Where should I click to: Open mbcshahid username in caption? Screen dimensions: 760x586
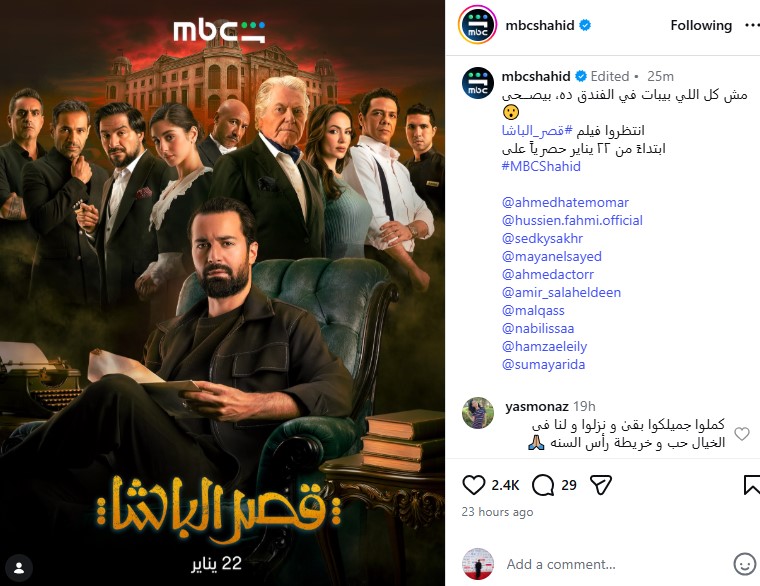click(x=536, y=76)
